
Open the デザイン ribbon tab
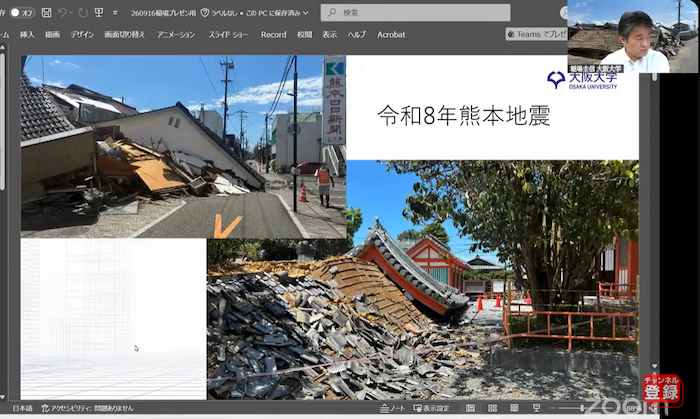[82, 34]
